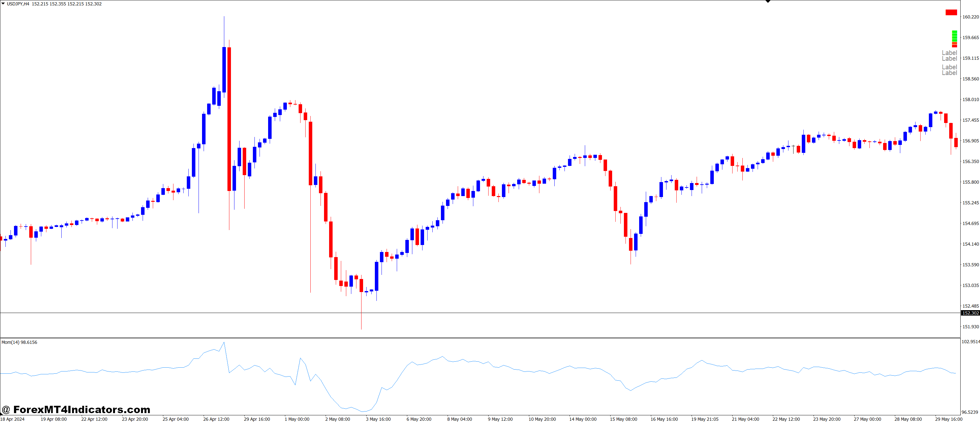Click the chart shift triangle marker at top
The width and height of the screenshot is (980, 422).
pos(768,2)
